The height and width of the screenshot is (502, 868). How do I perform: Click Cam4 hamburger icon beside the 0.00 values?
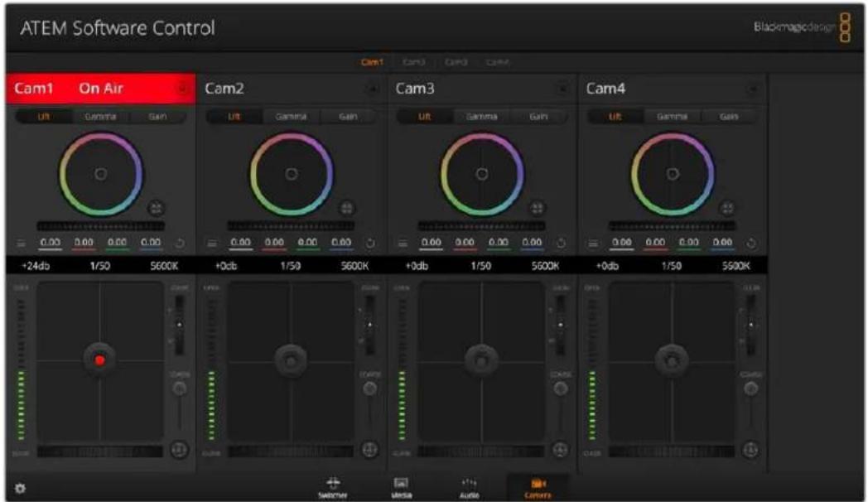(x=593, y=243)
